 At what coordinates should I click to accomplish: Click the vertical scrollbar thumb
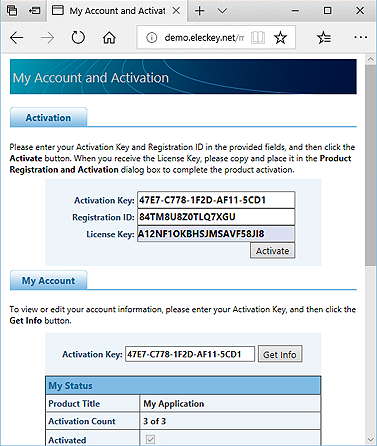pos(371,166)
